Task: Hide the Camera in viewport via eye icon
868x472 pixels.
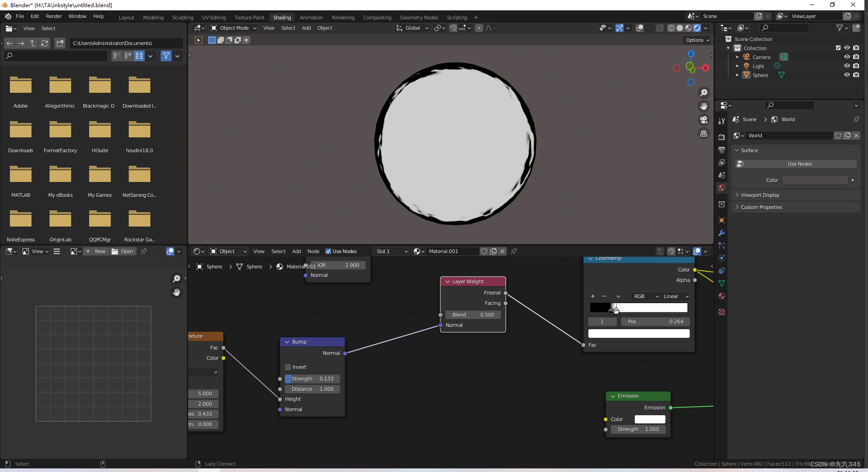Action: 847,57
